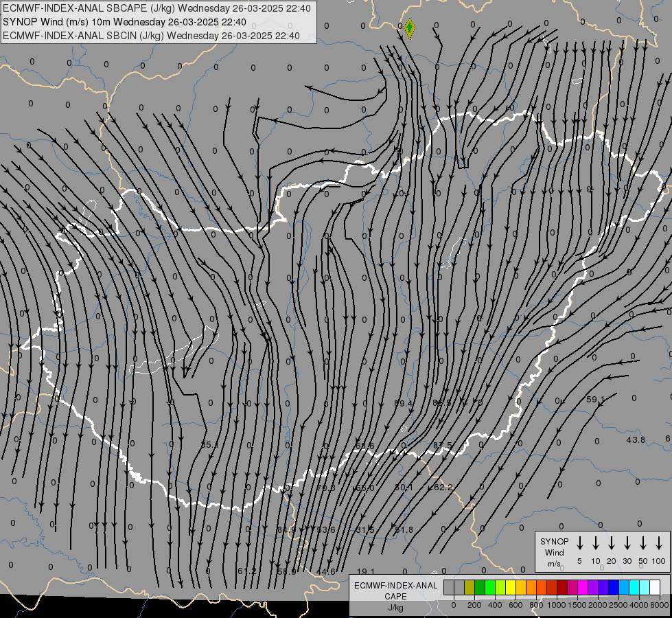Click the 1500 tick on the CAPE scale

point(577,605)
